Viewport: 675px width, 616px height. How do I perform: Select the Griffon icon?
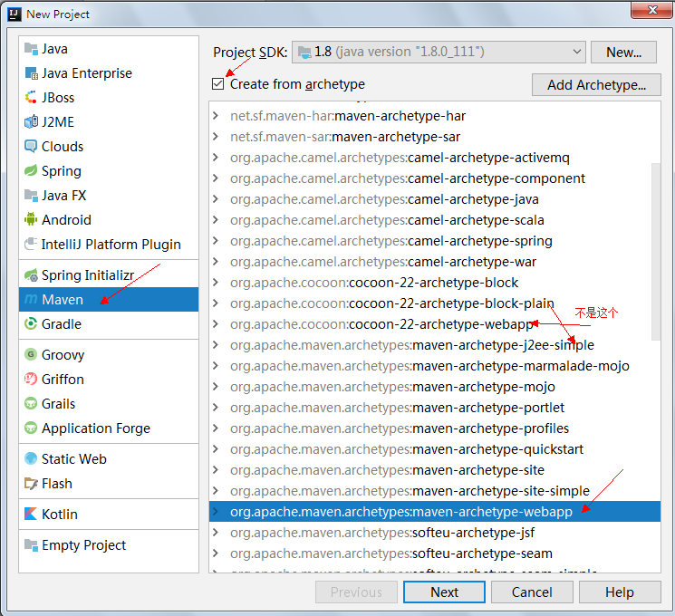point(31,380)
